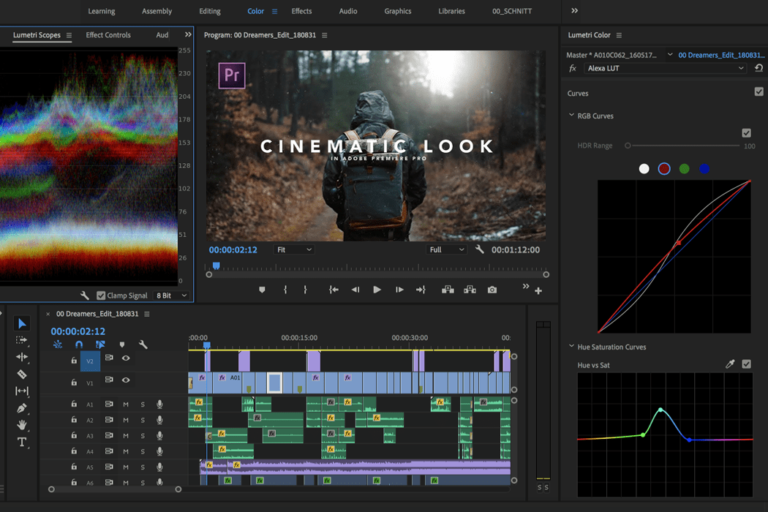
Task: Reset Lumetri Color effect
Action: click(x=759, y=68)
